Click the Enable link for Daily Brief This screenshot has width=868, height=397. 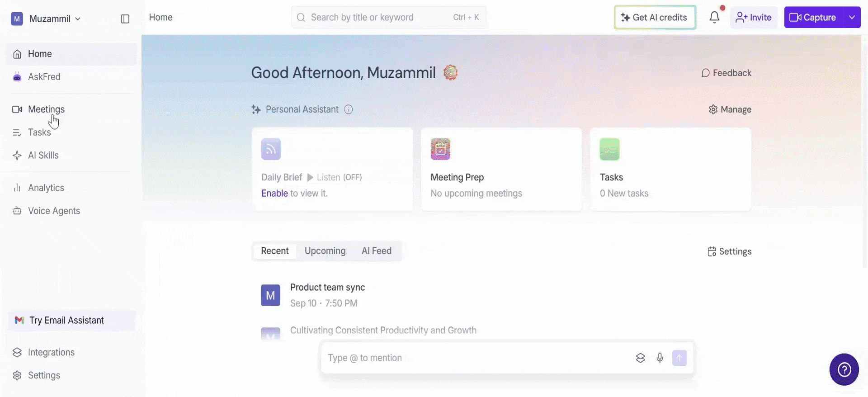click(274, 194)
